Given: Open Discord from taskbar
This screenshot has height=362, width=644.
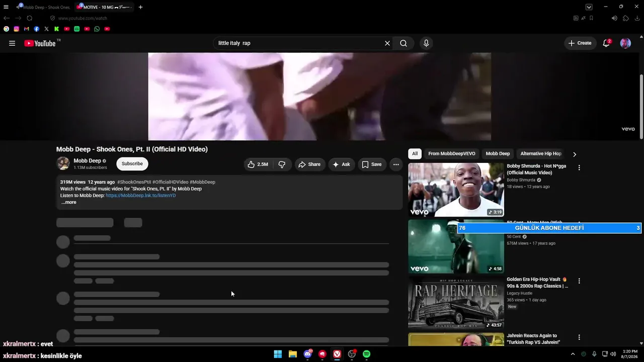Looking at the screenshot, I should [x=308, y=354].
